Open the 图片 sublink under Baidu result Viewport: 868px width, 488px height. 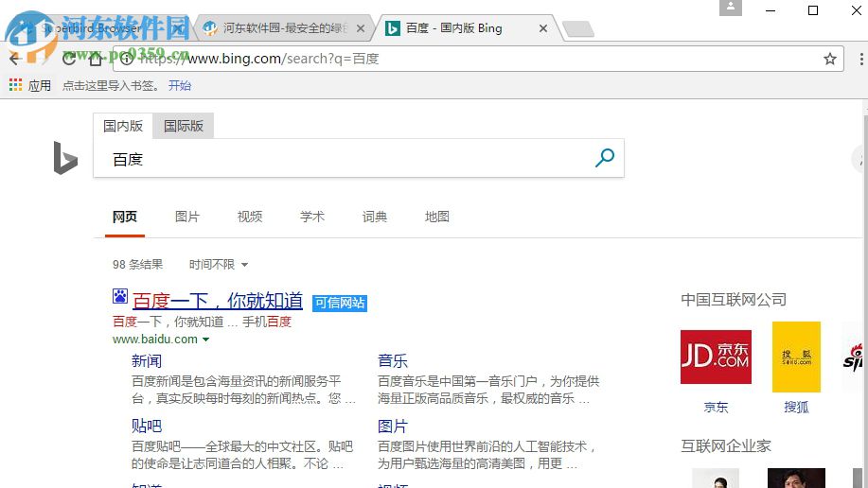click(x=393, y=426)
